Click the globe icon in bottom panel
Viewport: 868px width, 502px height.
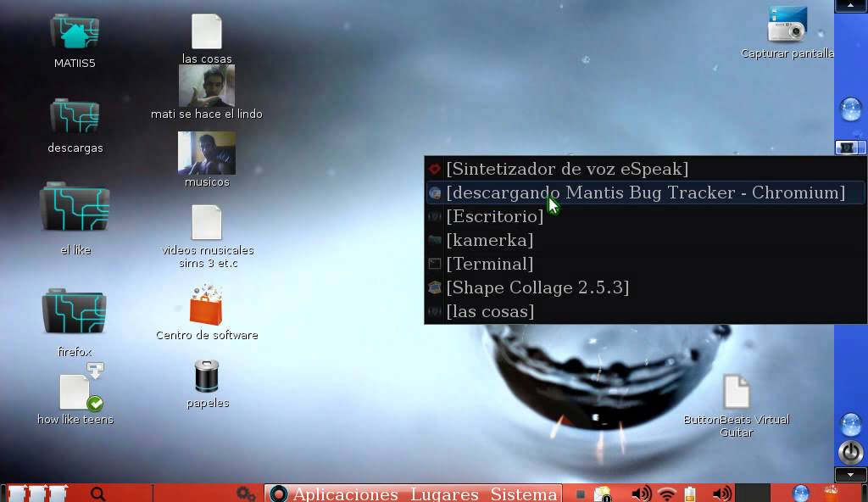(800, 494)
